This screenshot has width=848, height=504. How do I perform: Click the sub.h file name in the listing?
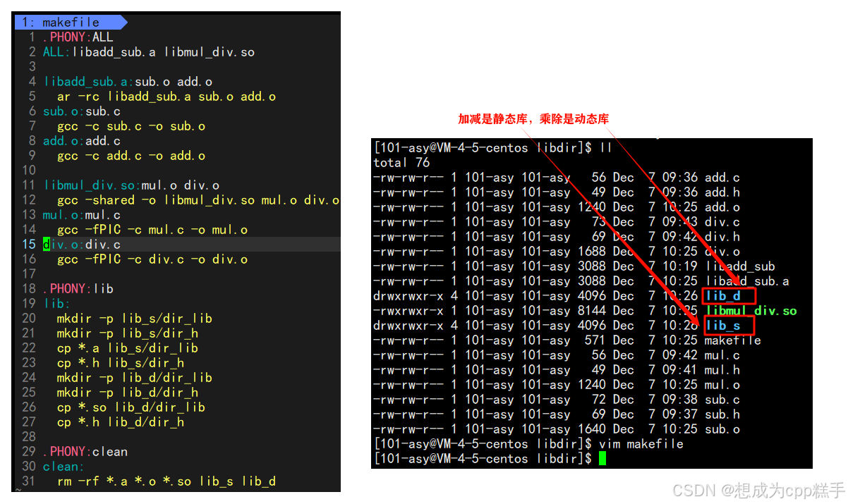point(723,414)
